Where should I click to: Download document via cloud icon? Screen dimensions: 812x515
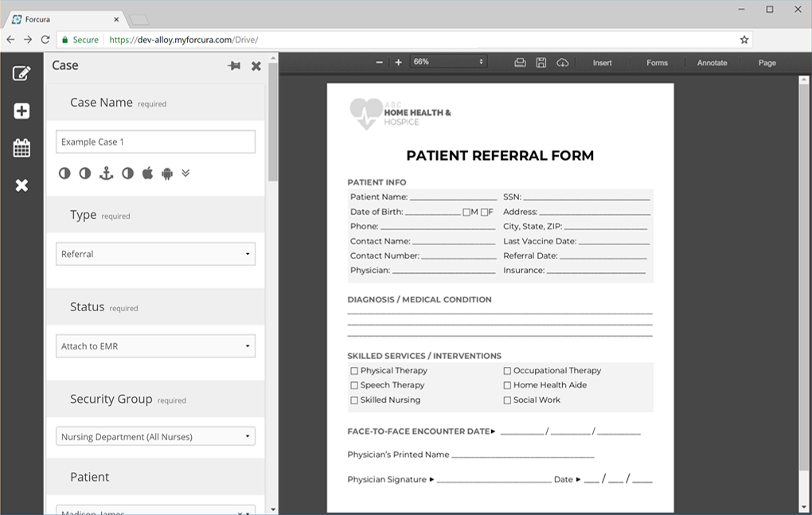(x=562, y=63)
